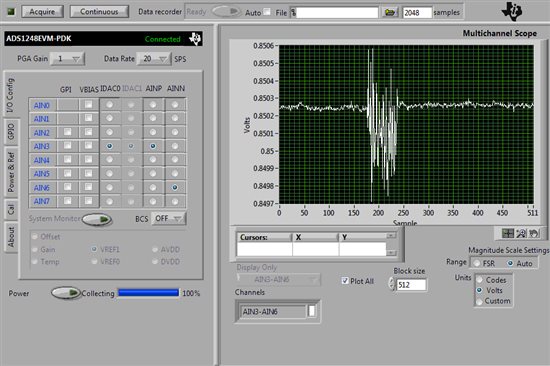Viewport: 550px width, 366px height.
Task: Toggle the Data recorder switch
Action: coord(226,12)
